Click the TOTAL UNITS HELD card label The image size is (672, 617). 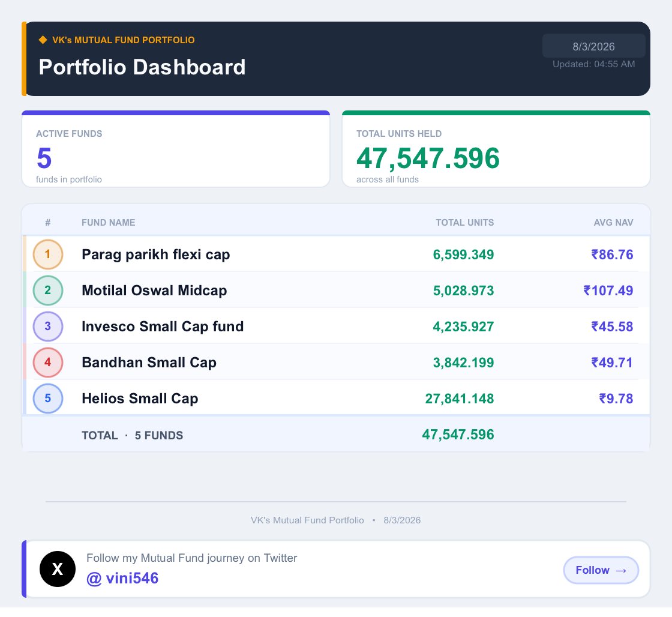(399, 134)
